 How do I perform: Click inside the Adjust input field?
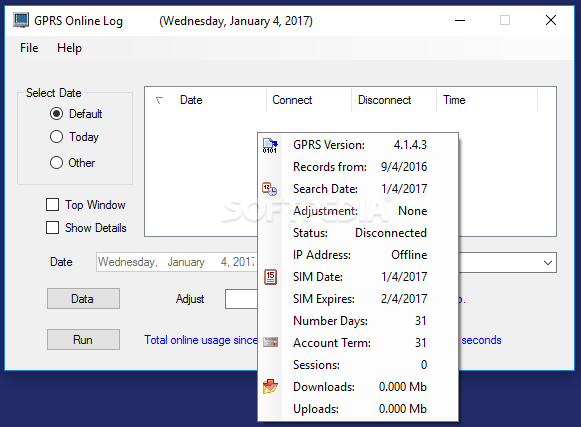241,299
